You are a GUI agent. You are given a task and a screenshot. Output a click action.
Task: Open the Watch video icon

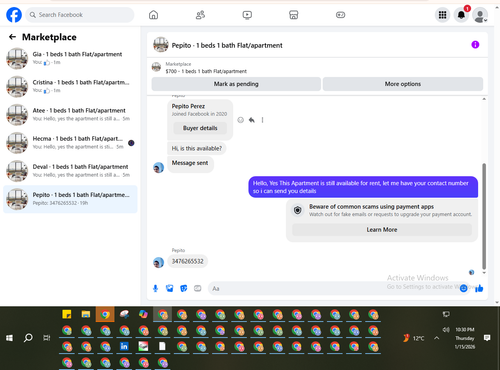tap(247, 15)
